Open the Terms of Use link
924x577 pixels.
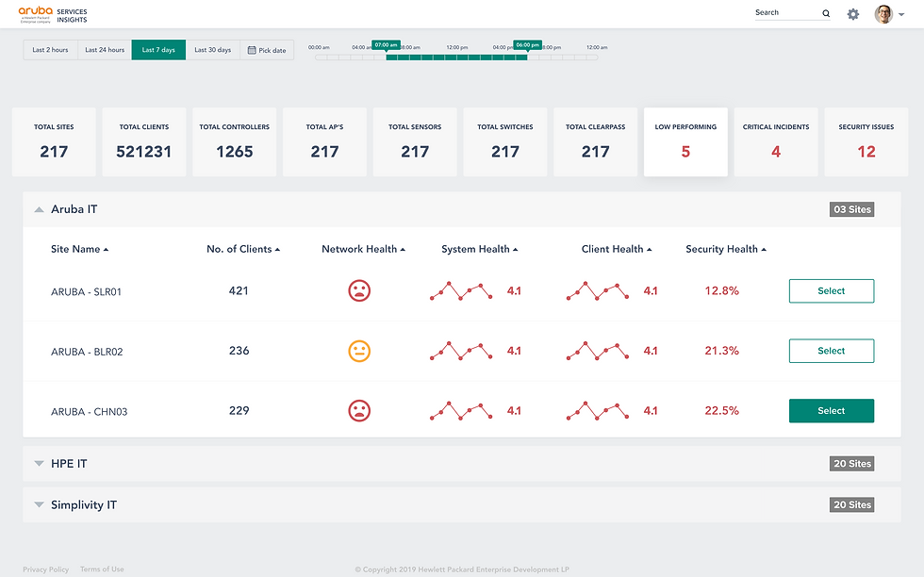point(102,569)
